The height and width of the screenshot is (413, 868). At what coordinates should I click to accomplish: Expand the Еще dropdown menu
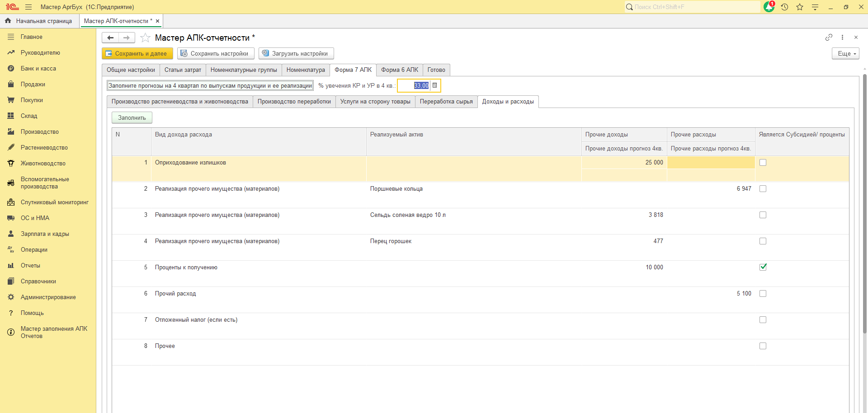(845, 53)
